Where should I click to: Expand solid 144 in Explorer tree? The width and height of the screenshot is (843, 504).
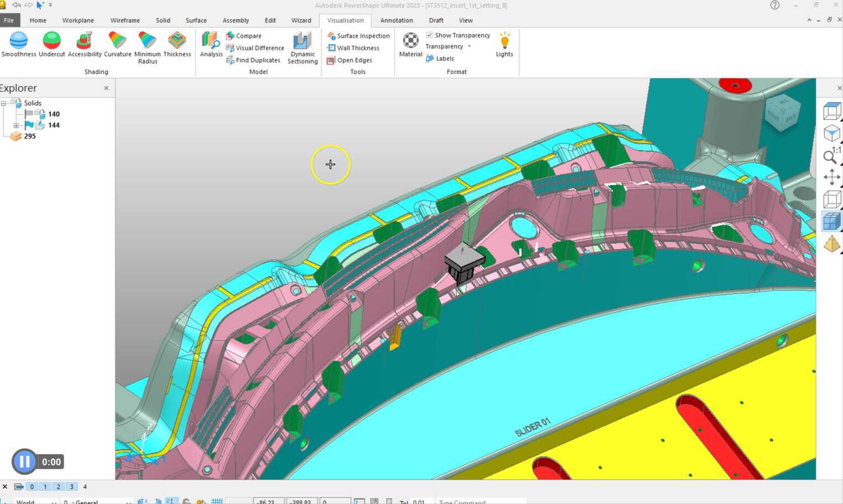tap(16, 125)
